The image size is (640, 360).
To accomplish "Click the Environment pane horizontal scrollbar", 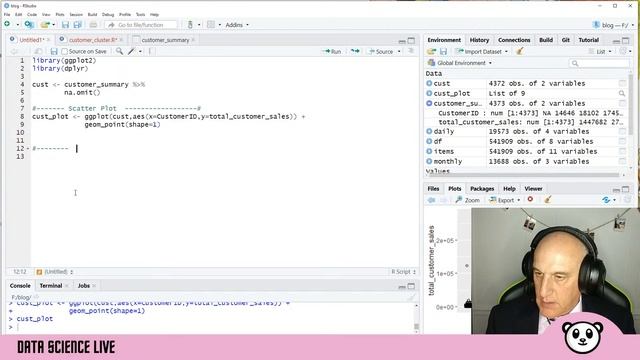I will 523,175.
